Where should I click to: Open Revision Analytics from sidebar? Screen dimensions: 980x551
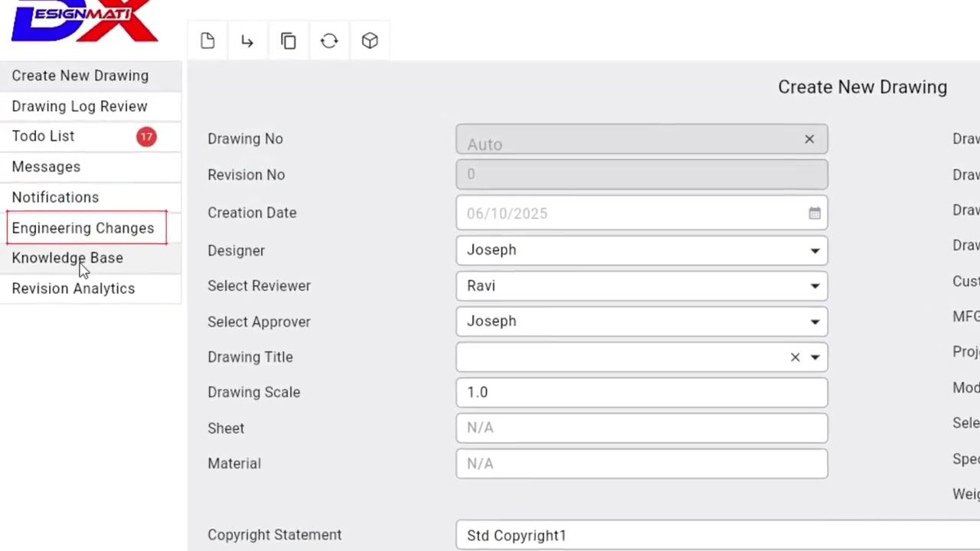[x=73, y=289]
